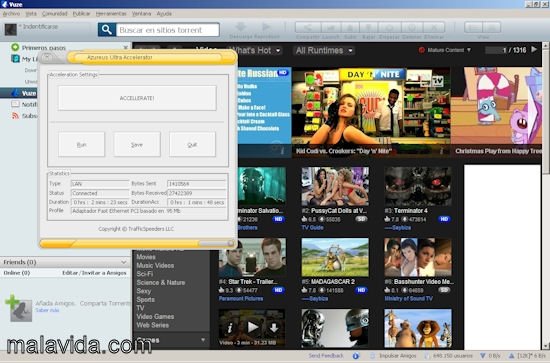
Task: Select the Web Series category
Action: (x=153, y=325)
